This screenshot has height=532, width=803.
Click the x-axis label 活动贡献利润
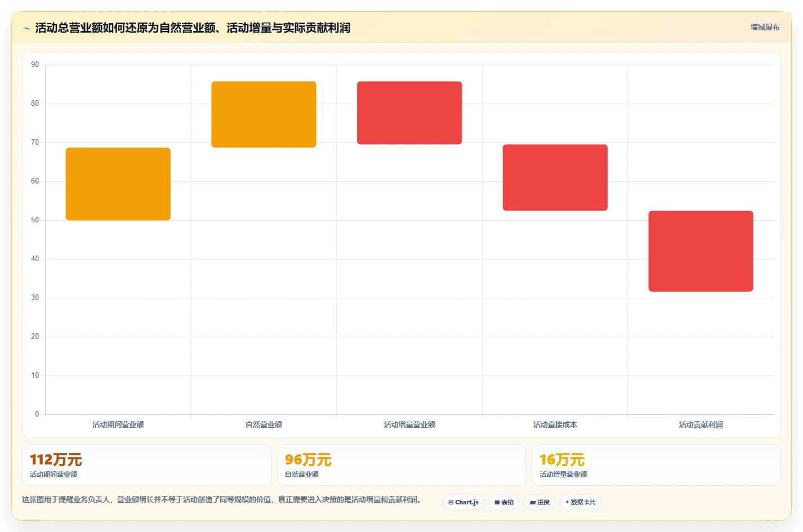(x=701, y=424)
